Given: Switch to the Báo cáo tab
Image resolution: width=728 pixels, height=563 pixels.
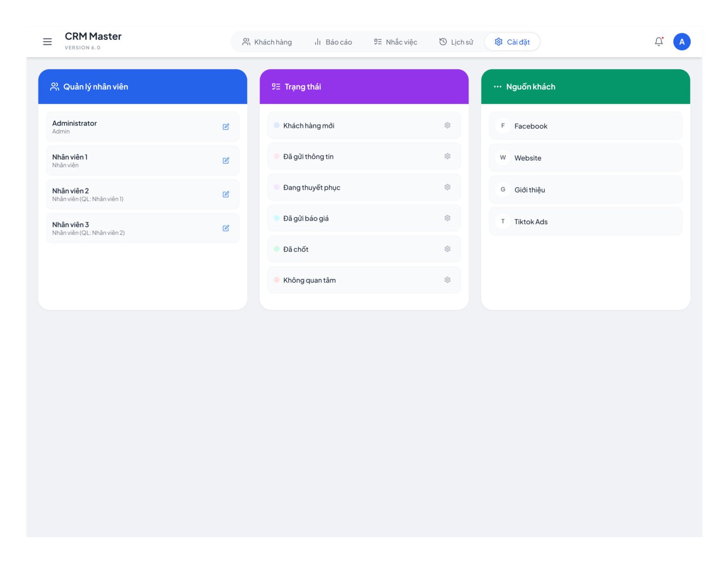Looking at the screenshot, I should pyautogui.click(x=333, y=42).
